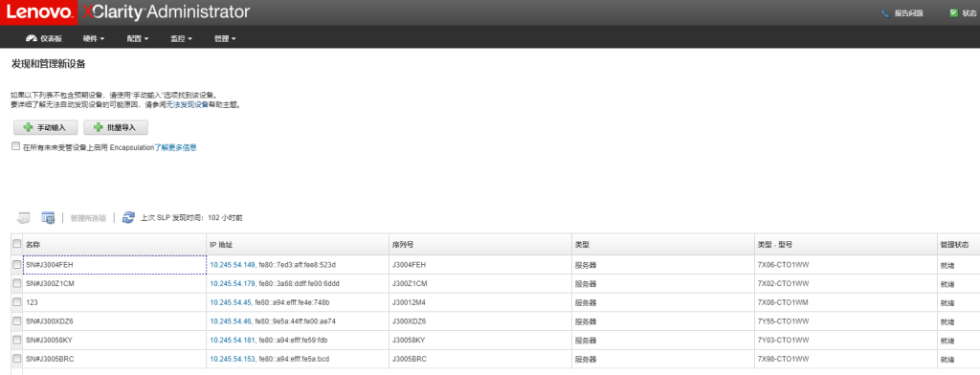Viewport: 980px width, 375px height.
Task: Click the 上次 SLP 发现时间 text
Action: (191, 218)
